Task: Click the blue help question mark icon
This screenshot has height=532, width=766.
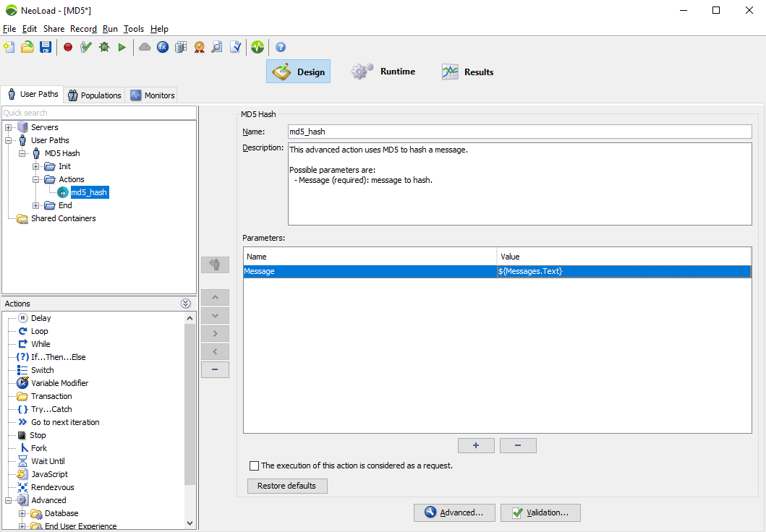Action: click(x=281, y=47)
